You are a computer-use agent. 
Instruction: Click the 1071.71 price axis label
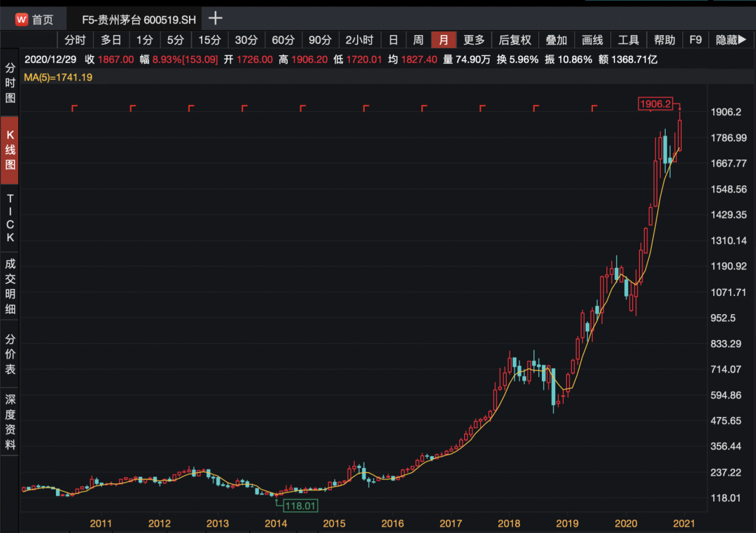tap(729, 292)
